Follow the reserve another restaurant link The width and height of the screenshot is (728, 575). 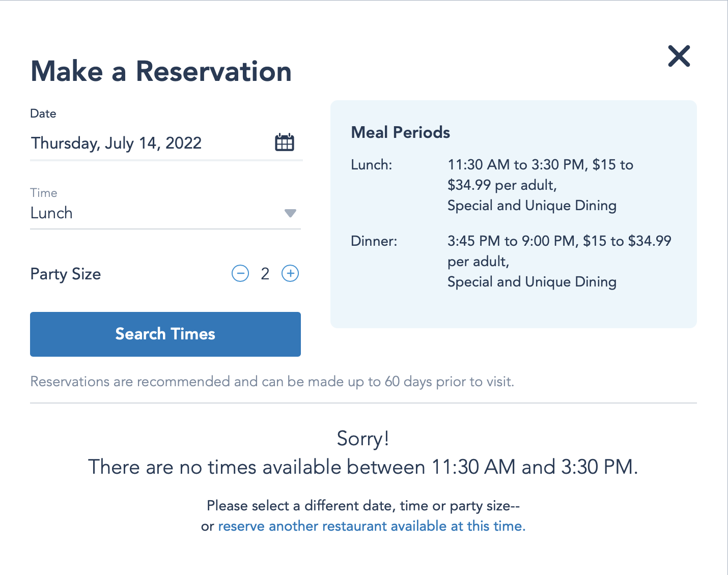[372, 526]
